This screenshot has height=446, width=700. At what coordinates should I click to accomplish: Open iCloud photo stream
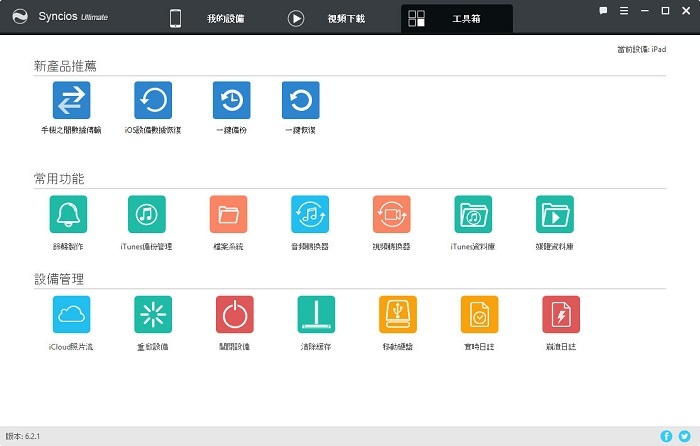tap(71, 314)
